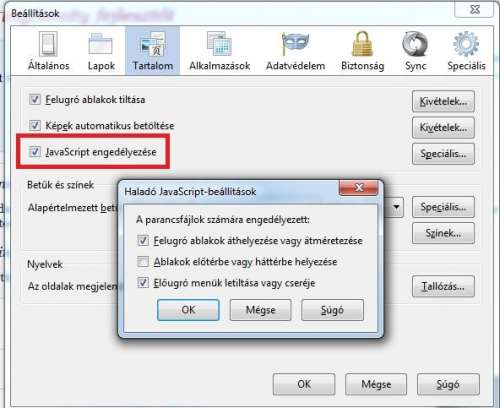Image resolution: width=500 pixels, height=408 pixels.
Task: Enable Ablakok előtérbe vagy háttérbe helyezése
Action: (143, 262)
